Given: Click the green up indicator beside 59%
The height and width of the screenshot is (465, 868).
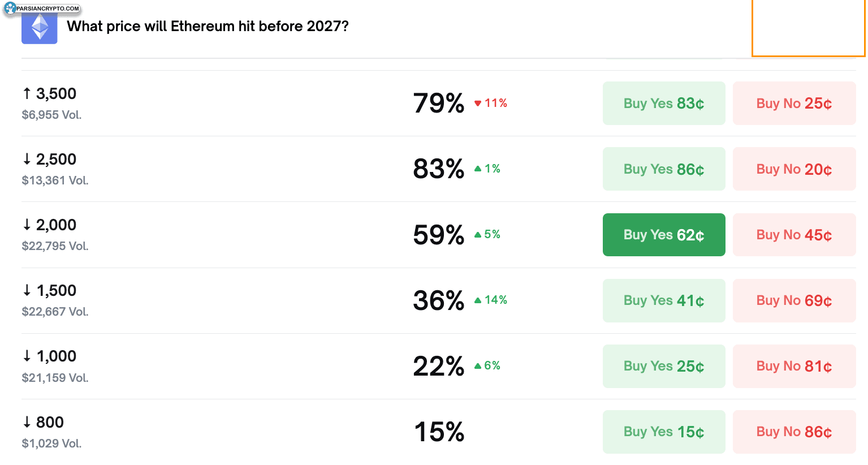Looking at the screenshot, I should click(x=487, y=234).
